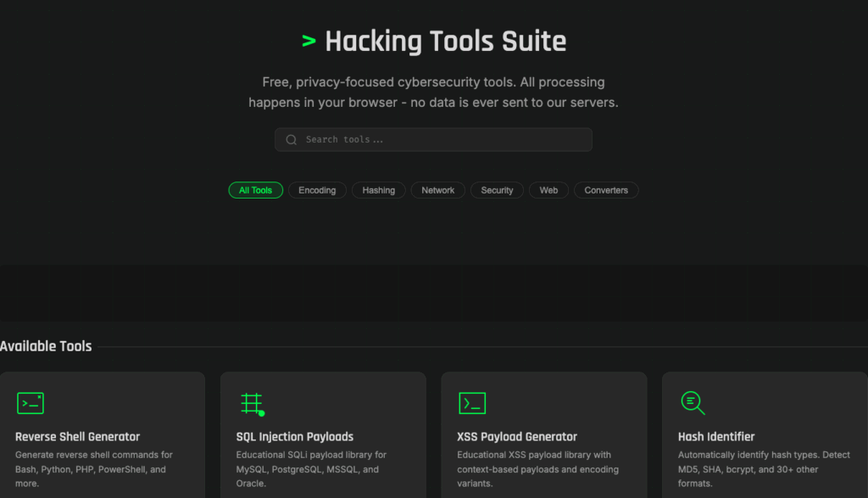
Task: Click the Hacking Tools Suite heading
Action: point(445,41)
